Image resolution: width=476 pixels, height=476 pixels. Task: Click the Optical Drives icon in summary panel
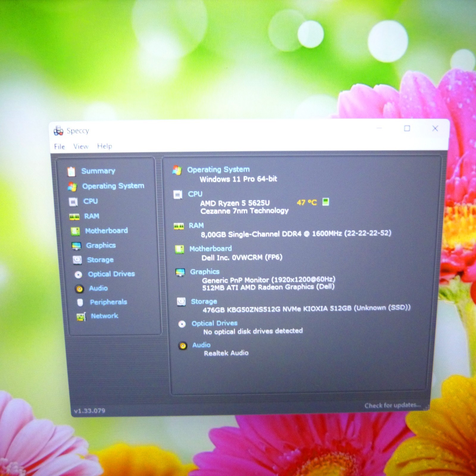(182, 324)
